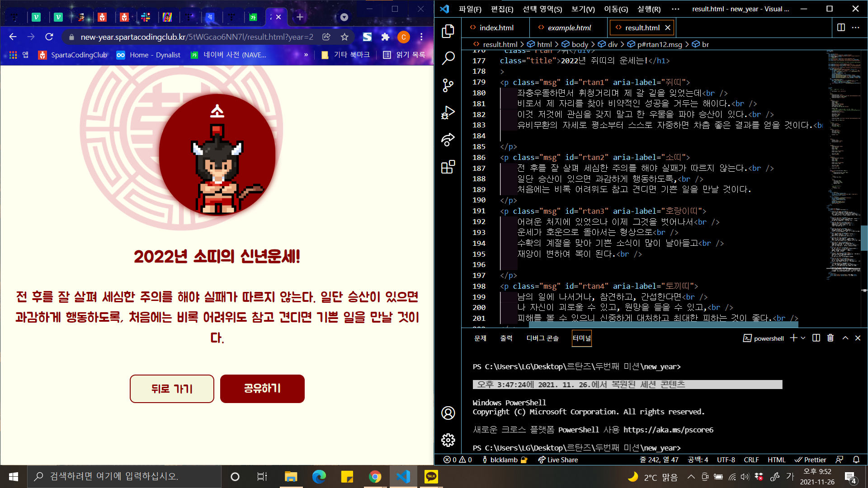Screen dimensions: 868x488
Task: Bookmark this page with the star icon
Action: [344, 37]
